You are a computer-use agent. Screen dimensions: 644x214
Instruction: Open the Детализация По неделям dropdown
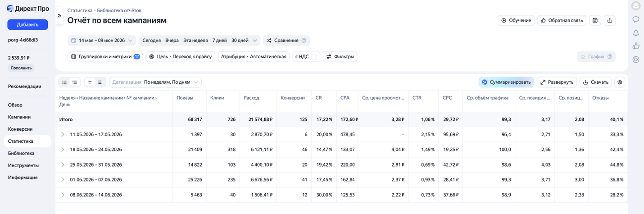click(155, 82)
